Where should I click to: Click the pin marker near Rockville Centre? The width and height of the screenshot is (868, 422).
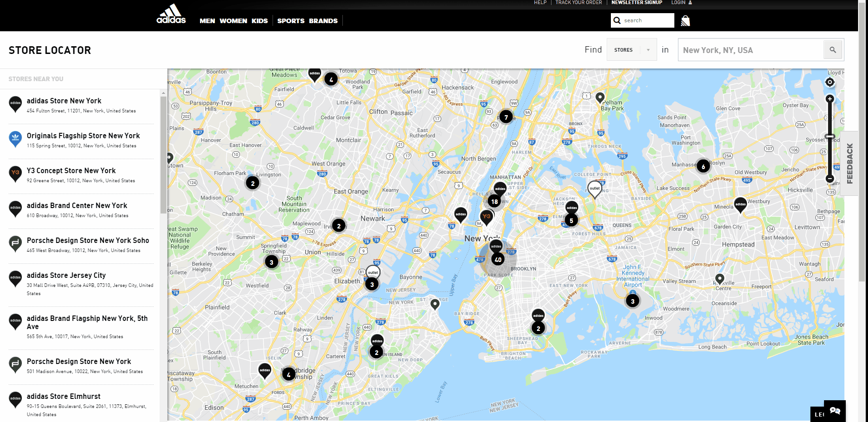click(x=720, y=279)
